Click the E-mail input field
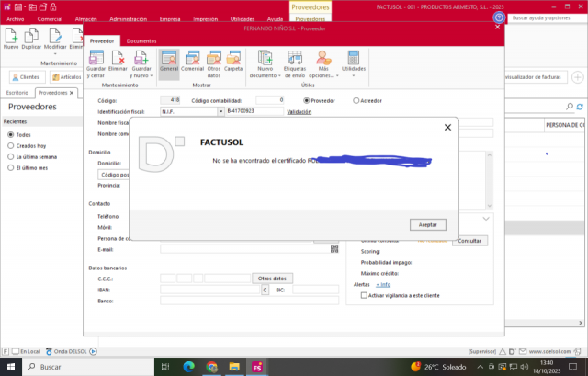588x376 pixels. pyautogui.click(x=245, y=249)
